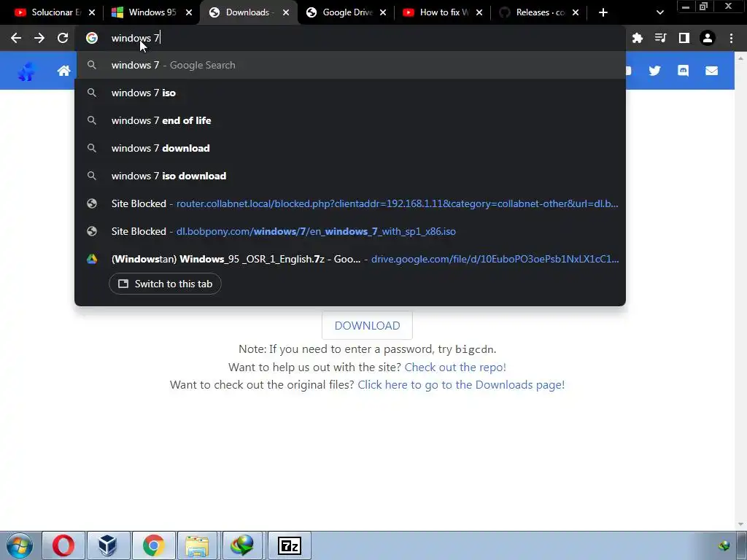Open Opera from the taskbar

click(x=63, y=545)
